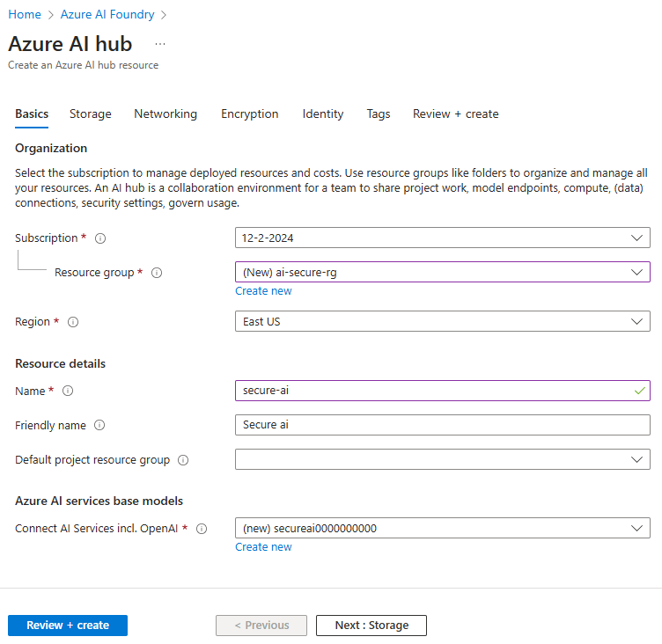Click Create new under Resource group

(x=263, y=291)
